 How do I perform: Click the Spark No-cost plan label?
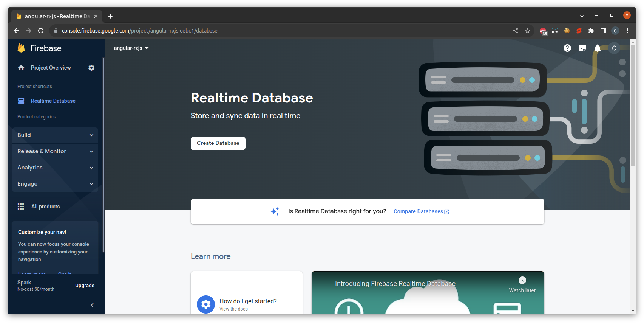36,286
